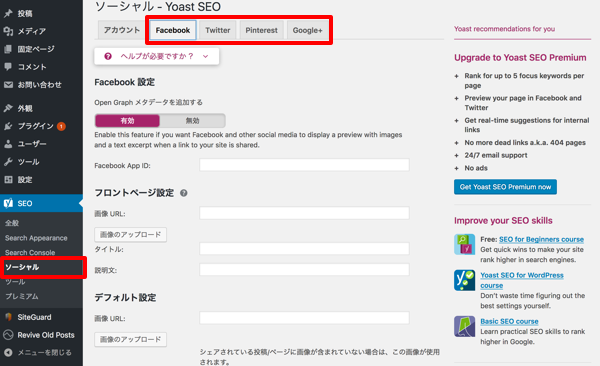Click help icon next to フロントページ設定

[184, 193]
